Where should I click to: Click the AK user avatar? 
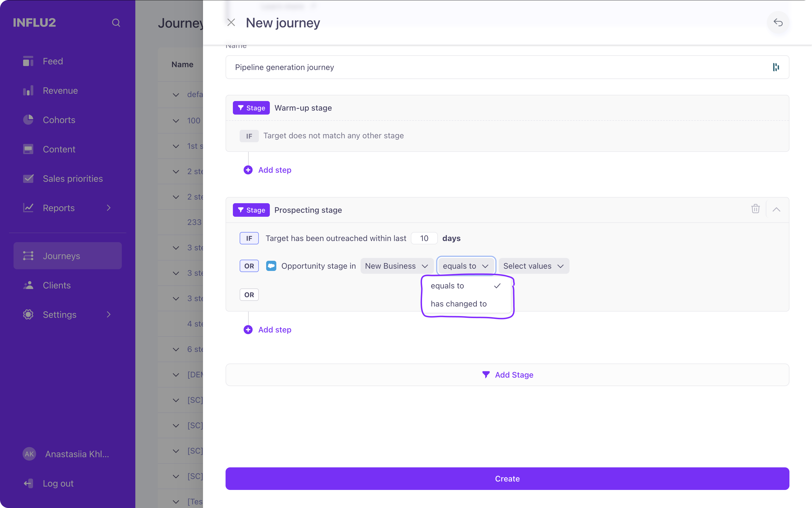29,454
